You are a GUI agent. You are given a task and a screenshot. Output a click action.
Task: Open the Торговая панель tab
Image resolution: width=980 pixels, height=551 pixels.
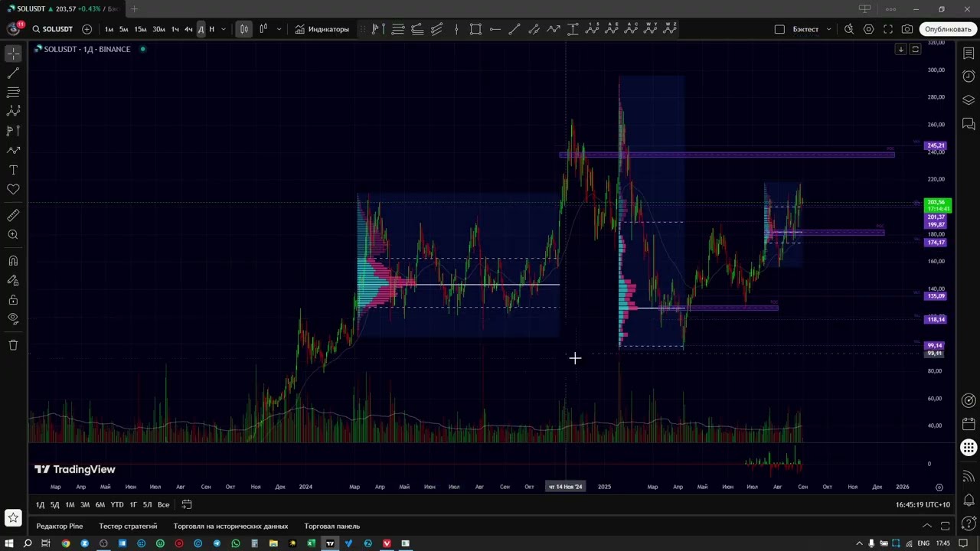[x=332, y=526]
